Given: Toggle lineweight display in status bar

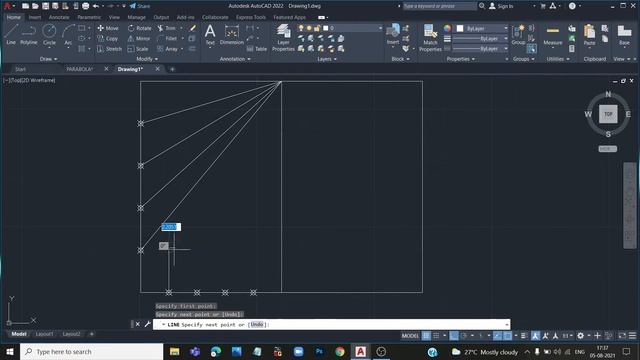Looking at the screenshot, I should 524,336.
